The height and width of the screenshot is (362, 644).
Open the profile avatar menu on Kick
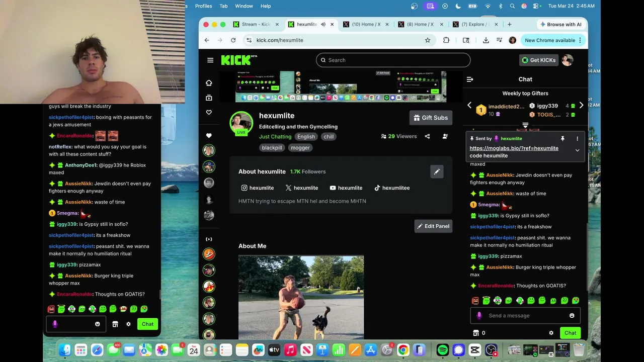pos(568,60)
